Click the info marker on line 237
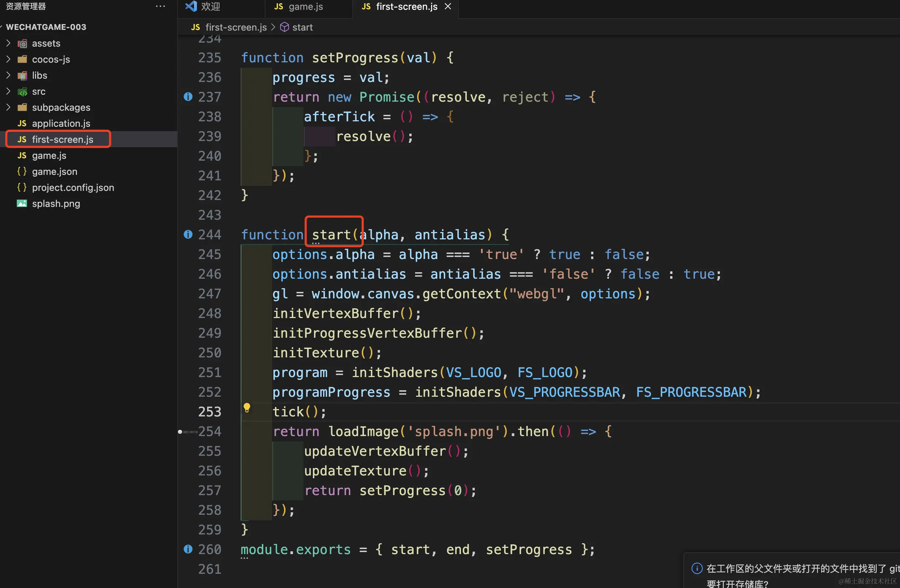 point(188,97)
